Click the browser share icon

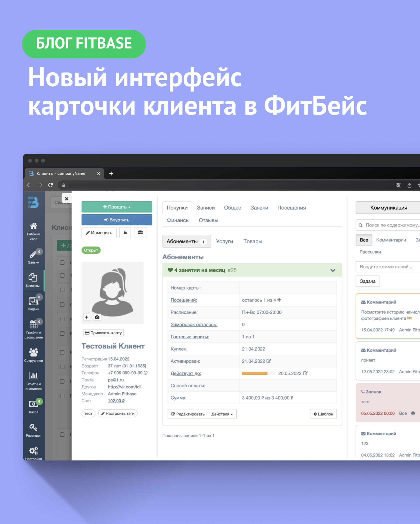click(409, 185)
